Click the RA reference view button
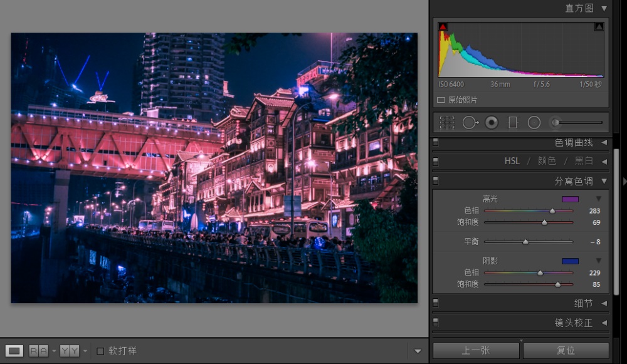Screen dimensions: 627x364 pyautogui.click(x=39, y=351)
